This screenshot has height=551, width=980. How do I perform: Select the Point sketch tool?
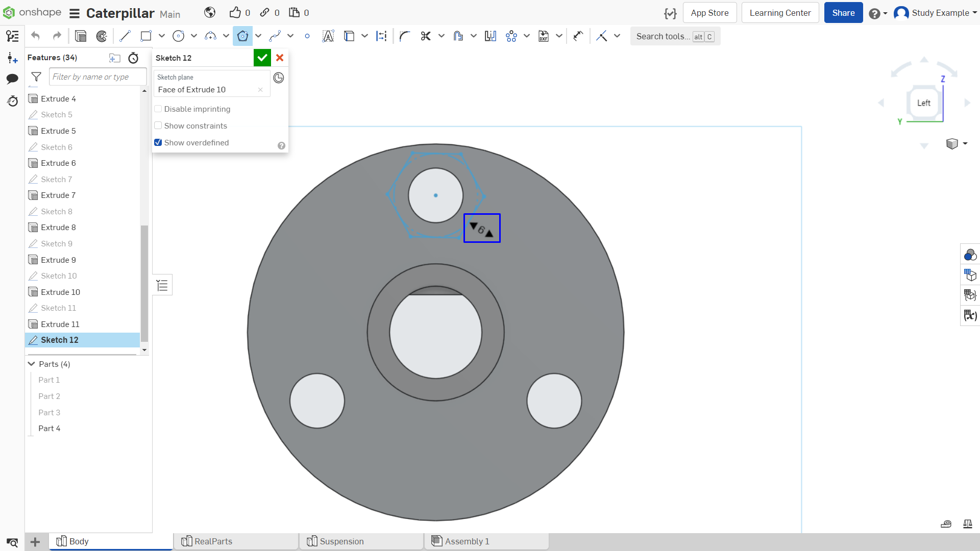(307, 36)
